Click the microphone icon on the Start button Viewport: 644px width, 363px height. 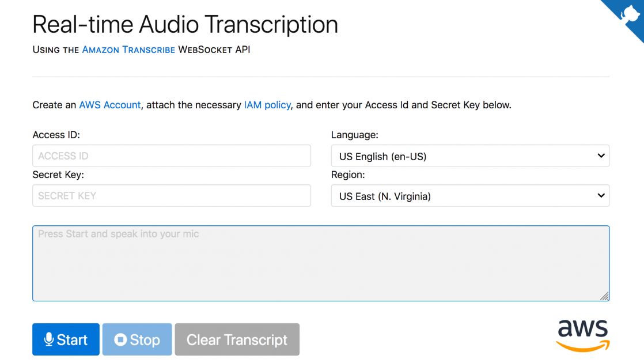click(49, 339)
